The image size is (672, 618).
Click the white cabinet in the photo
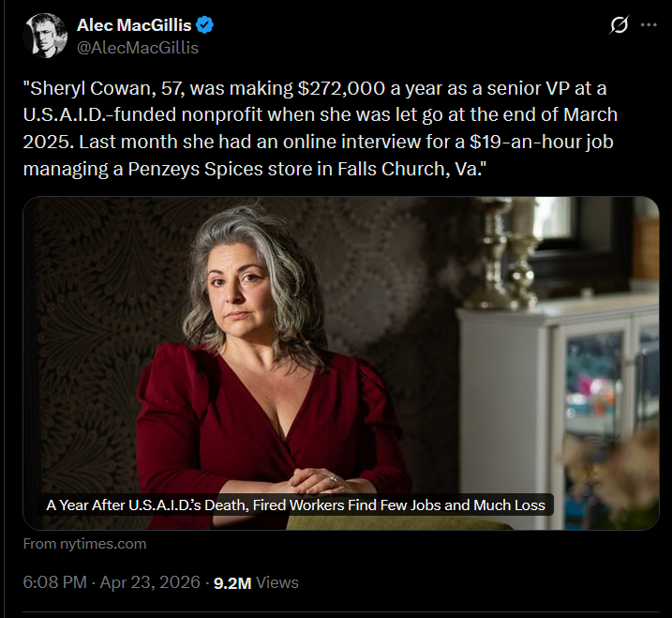[562, 394]
